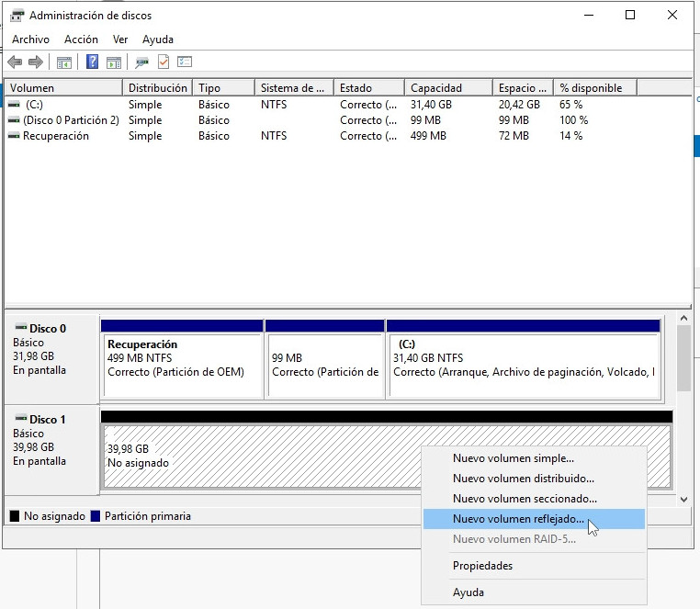Click the red checkmark properties icon
Screen dimensions: 700x609
click(x=164, y=62)
